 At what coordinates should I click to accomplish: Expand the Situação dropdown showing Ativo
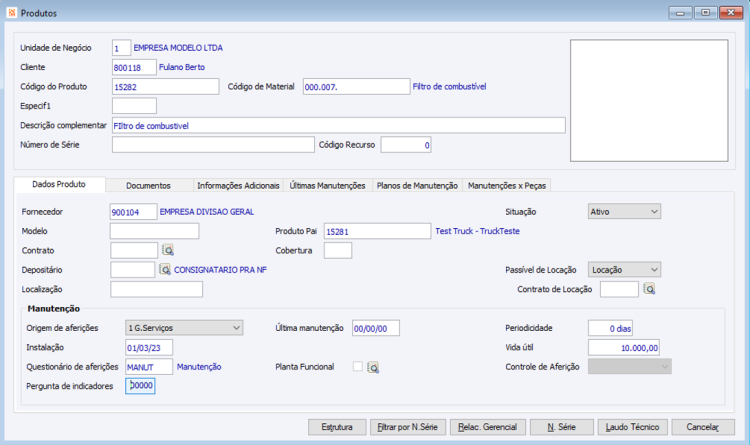(x=624, y=211)
